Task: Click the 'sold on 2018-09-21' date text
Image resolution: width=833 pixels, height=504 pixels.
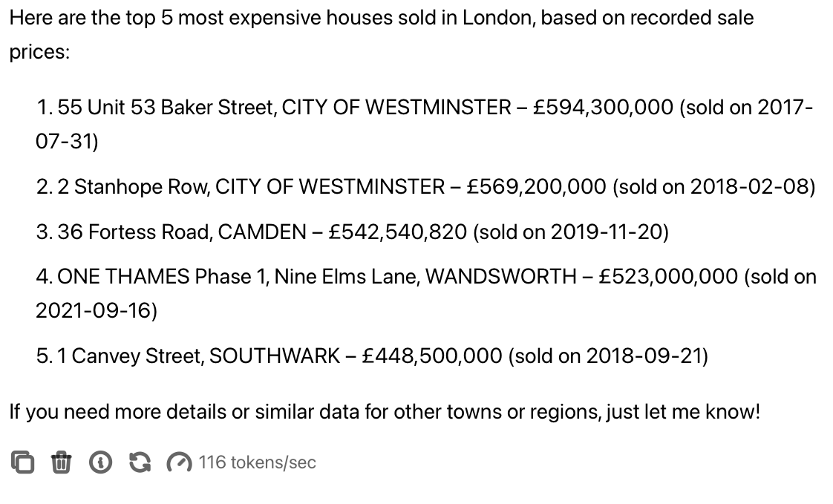Action: 609,356
